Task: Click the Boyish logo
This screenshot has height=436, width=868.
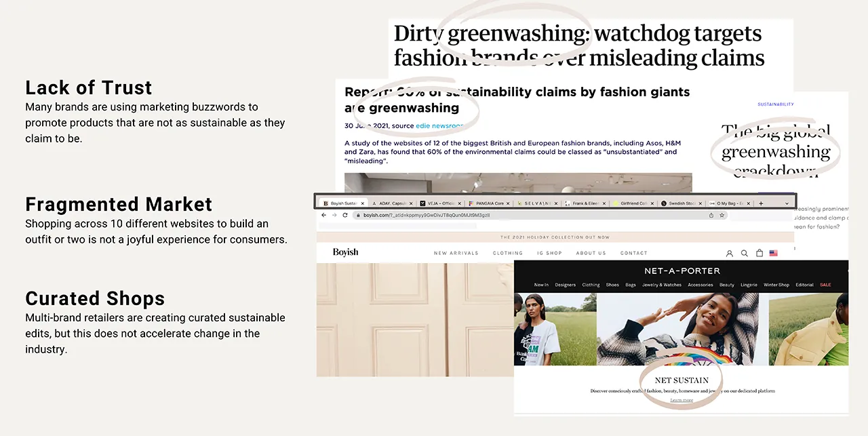Action: (346, 252)
